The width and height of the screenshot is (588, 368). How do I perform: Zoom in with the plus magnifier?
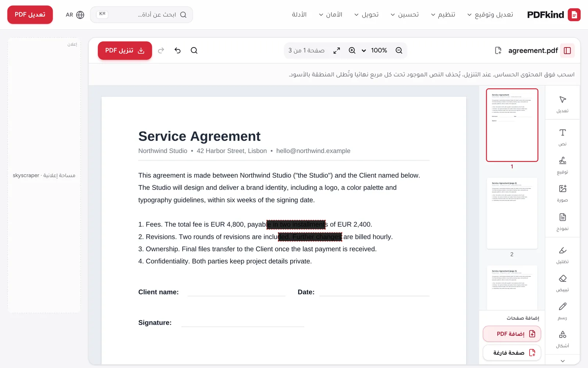point(352,50)
